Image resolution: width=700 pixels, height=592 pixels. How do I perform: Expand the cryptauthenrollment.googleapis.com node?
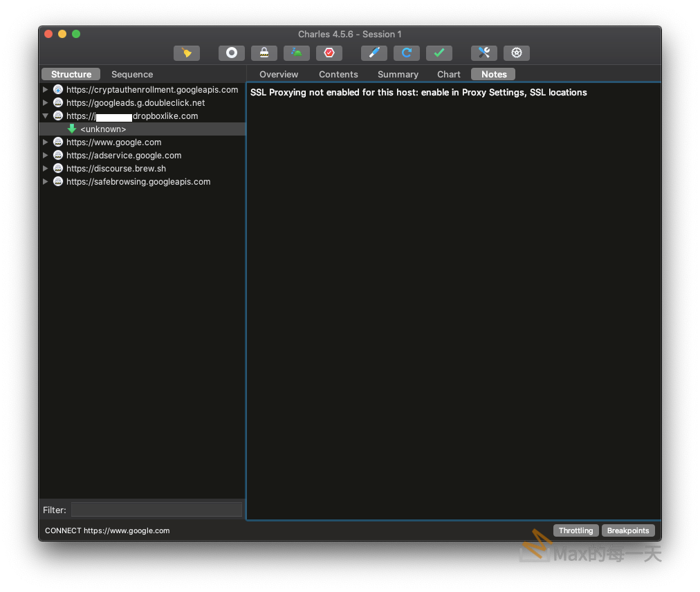coord(46,90)
